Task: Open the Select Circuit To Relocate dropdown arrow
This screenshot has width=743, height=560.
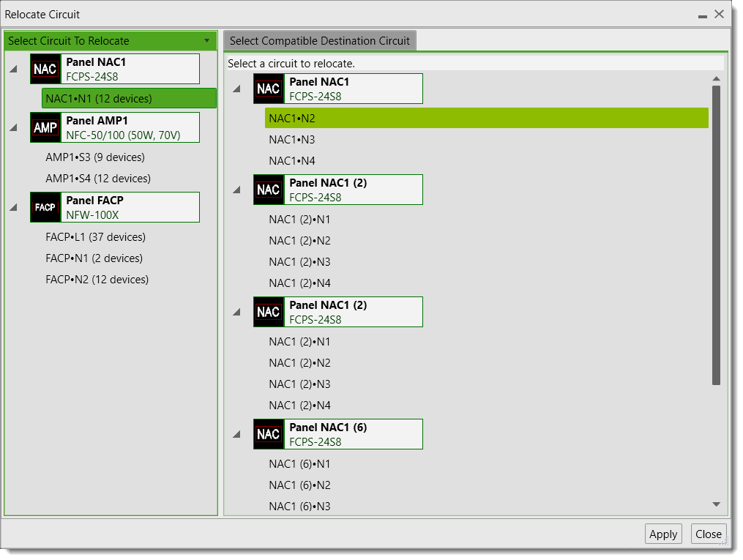Action: (x=207, y=41)
